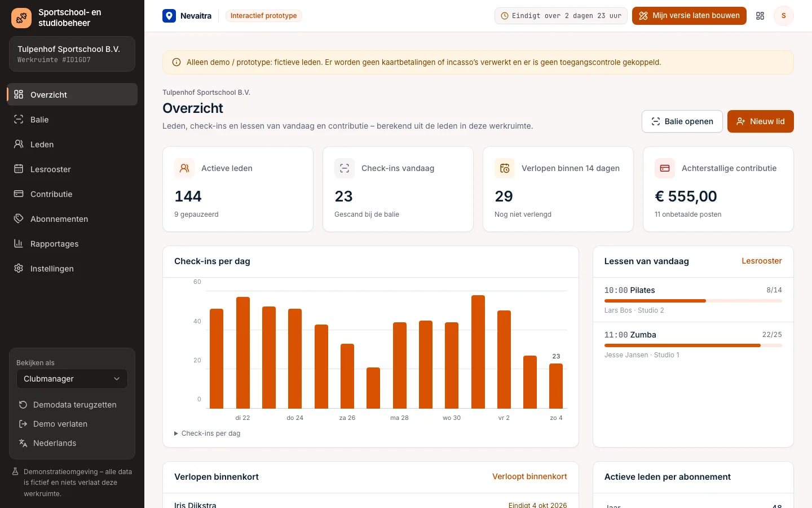Click the Verlopen binnen 14 dagen calendar icon
The image size is (812, 508).
click(x=505, y=168)
